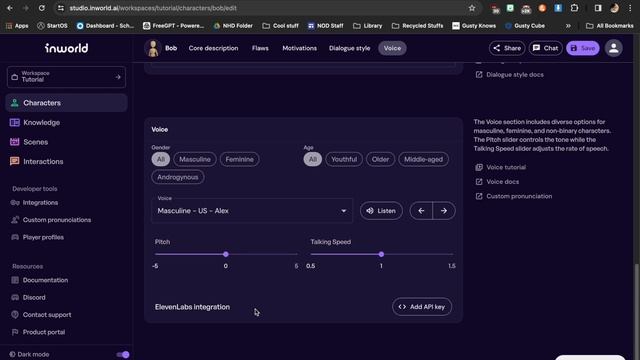Viewport: 640px width, 360px height.
Task: Open the Apps bookmark shortcut
Action: (x=17, y=26)
